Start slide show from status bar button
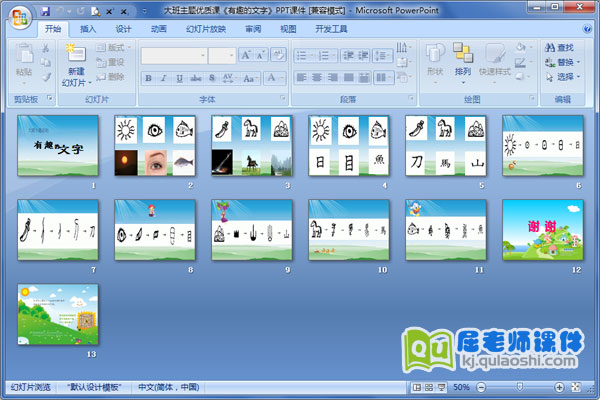Image resolution: width=600 pixels, height=400 pixels. pyautogui.click(x=441, y=387)
